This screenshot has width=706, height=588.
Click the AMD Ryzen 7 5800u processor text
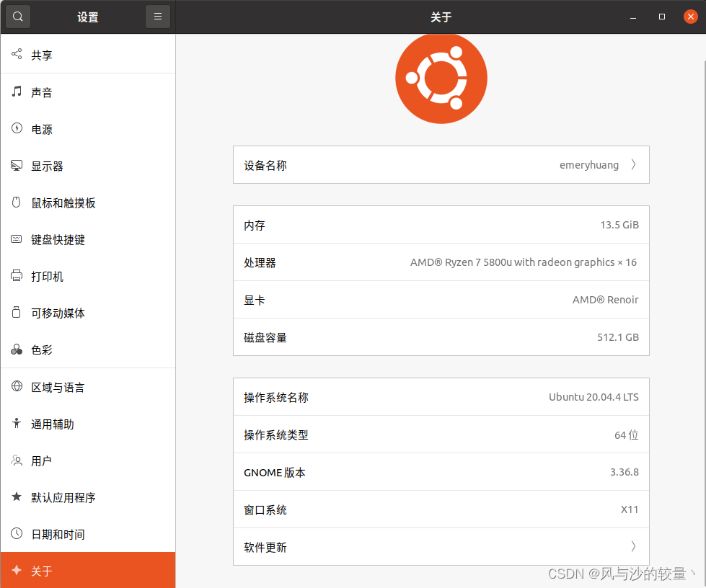[x=524, y=262]
